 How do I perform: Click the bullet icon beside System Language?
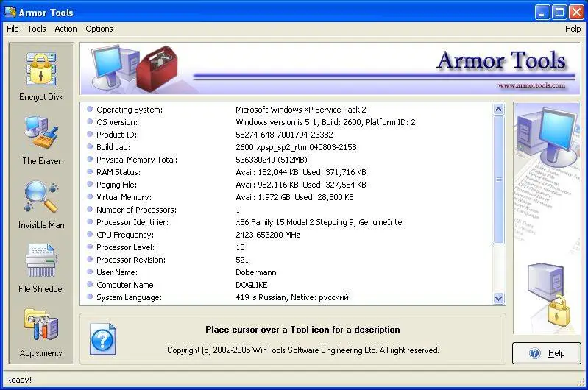pyautogui.click(x=90, y=297)
